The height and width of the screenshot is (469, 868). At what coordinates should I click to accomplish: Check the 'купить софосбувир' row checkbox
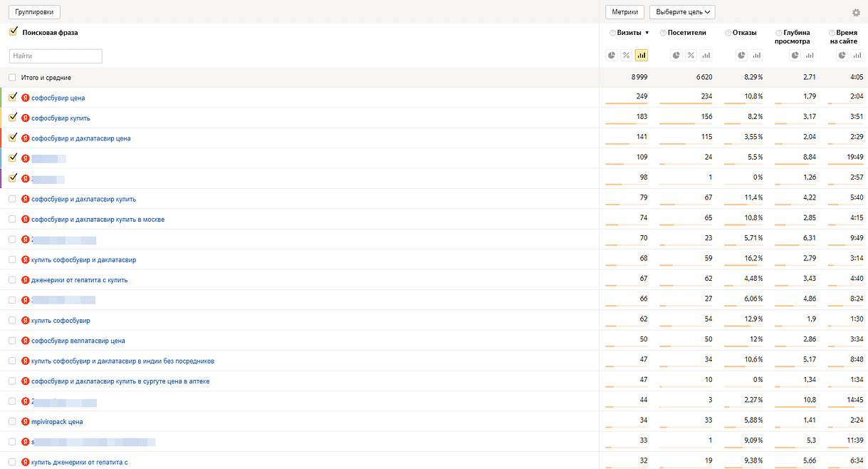click(x=12, y=321)
